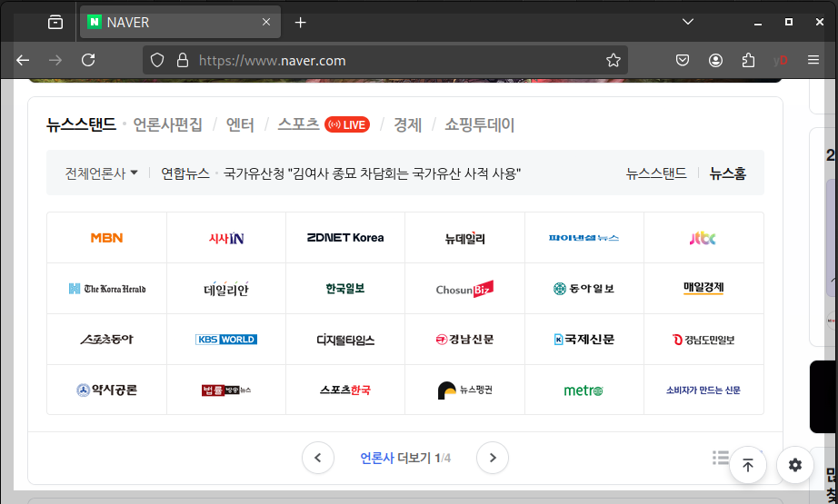838x504 pixels.
Task: Open the 약사공론 logo
Action: [x=107, y=390]
